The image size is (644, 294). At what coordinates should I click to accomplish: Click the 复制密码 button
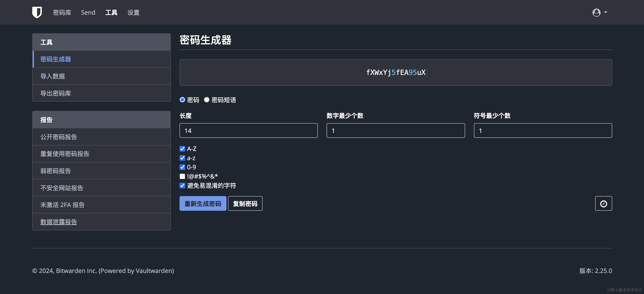(x=245, y=204)
